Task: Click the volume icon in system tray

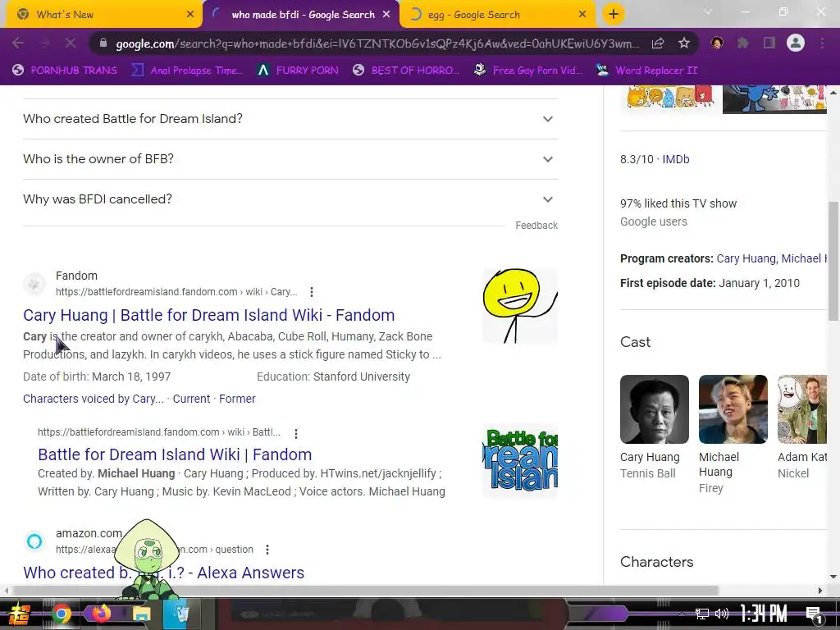Action: pos(722,614)
